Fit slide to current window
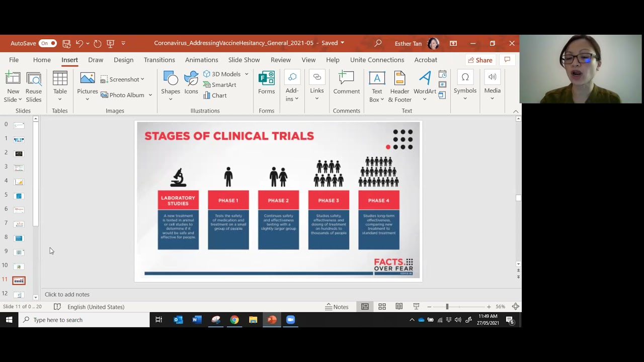The width and height of the screenshot is (644, 362). (x=516, y=307)
